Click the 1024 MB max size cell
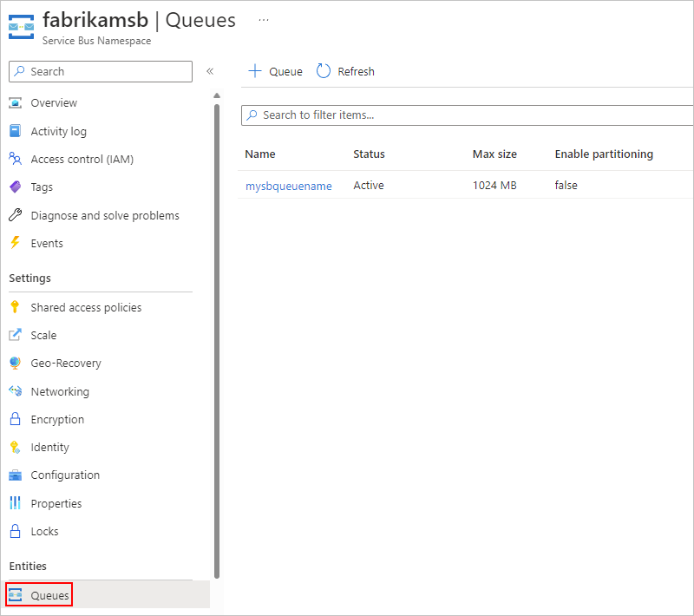Viewport: 694px width, 616px height. (x=494, y=186)
